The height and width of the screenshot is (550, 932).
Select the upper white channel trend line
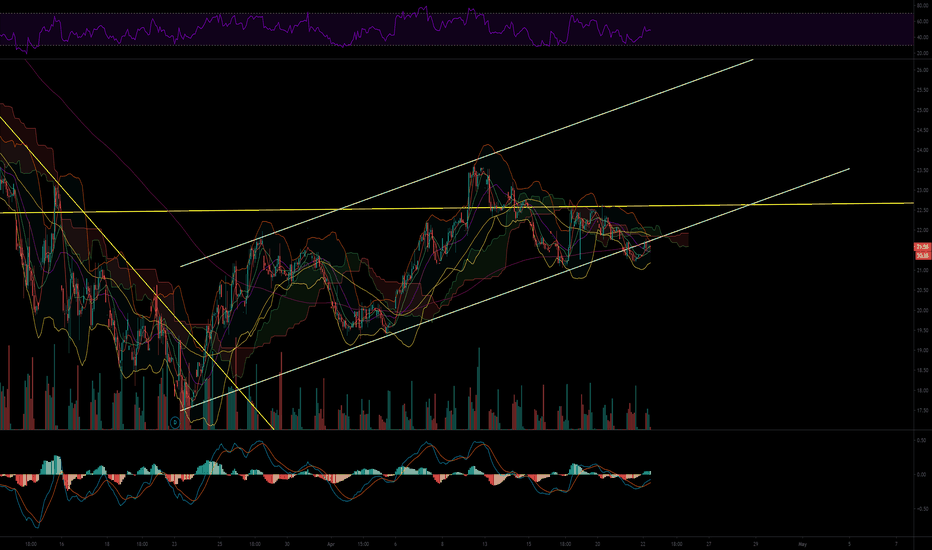coord(467,163)
